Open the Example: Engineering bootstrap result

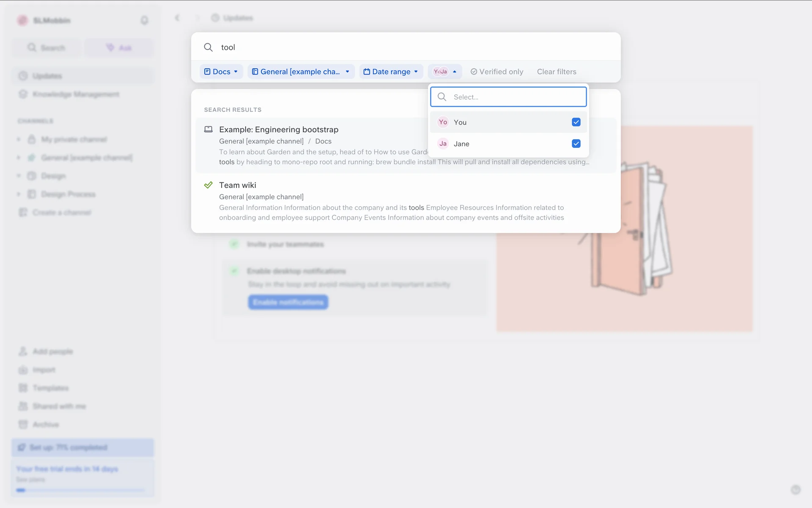click(x=279, y=130)
